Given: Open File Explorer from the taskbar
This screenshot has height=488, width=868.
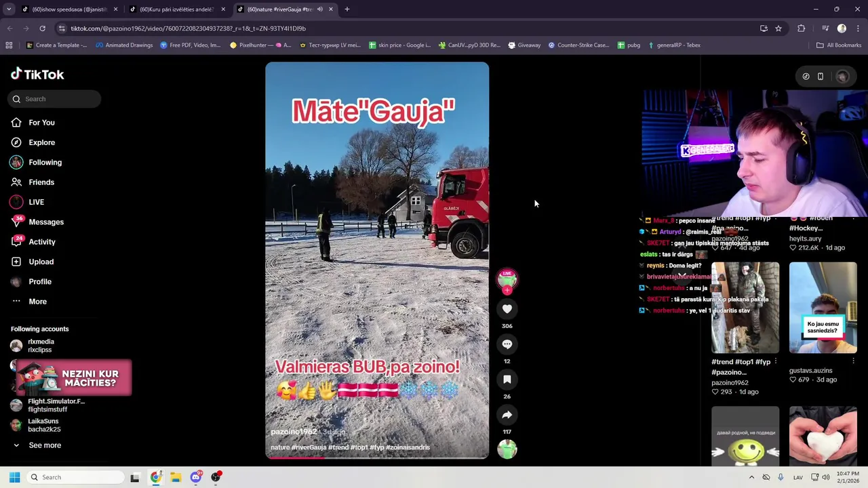Looking at the screenshot, I should click(176, 477).
